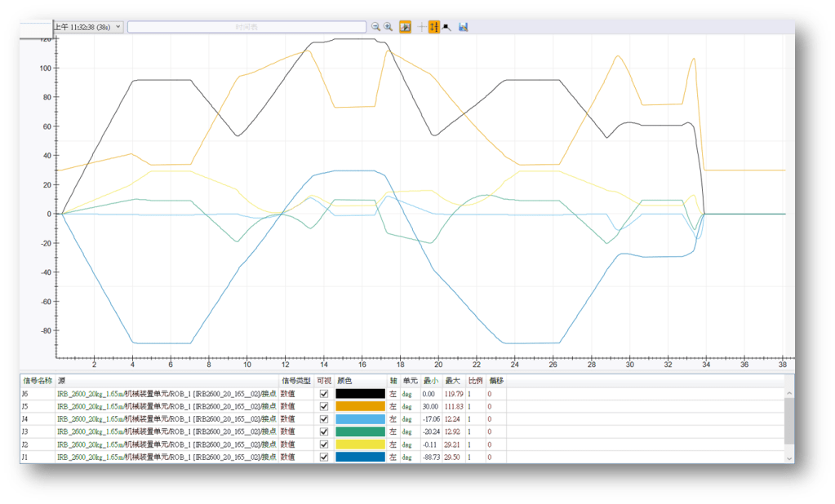
Task: Click the orange J5 color swatch
Action: [360, 406]
